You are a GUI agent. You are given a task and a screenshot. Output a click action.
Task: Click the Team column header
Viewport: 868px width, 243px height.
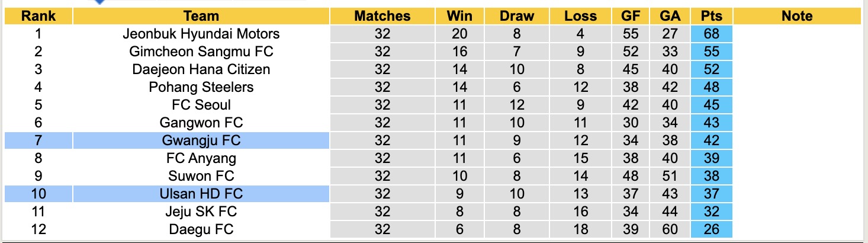click(201, 16)
